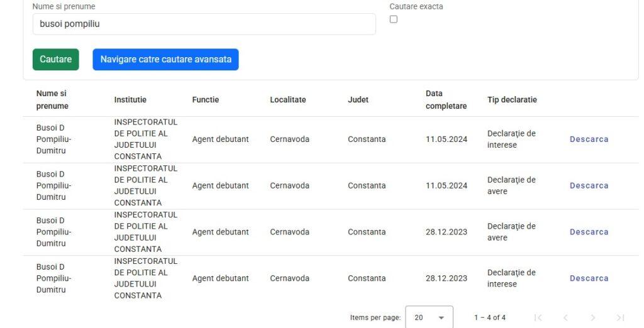The image size is (644, 328).
Task: Click the Cautare search button
Action: [56, 60]
